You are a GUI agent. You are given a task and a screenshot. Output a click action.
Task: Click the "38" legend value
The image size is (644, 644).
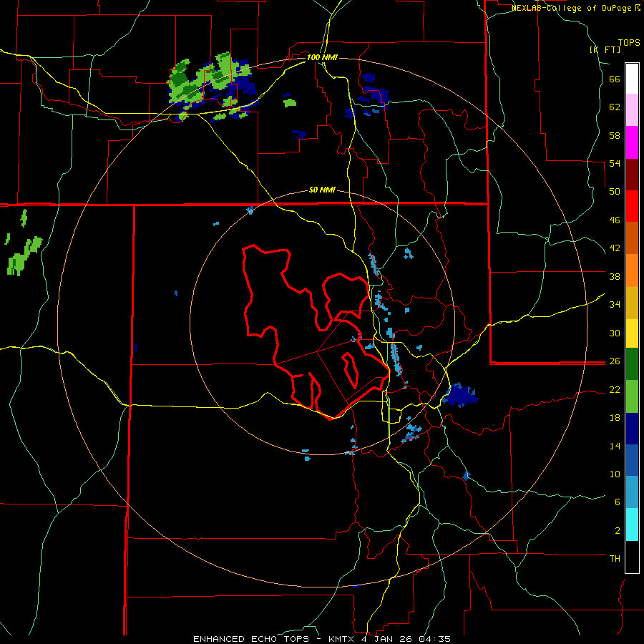615,276
